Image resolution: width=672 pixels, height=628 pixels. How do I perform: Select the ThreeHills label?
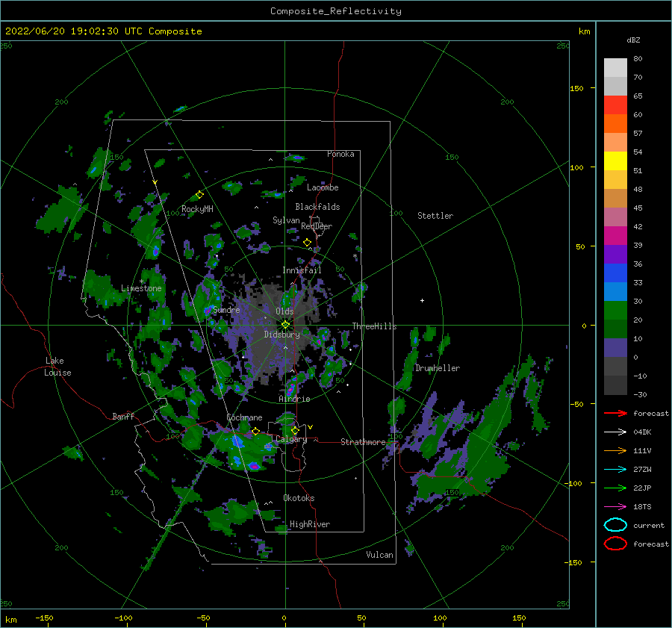click(375, 326)
